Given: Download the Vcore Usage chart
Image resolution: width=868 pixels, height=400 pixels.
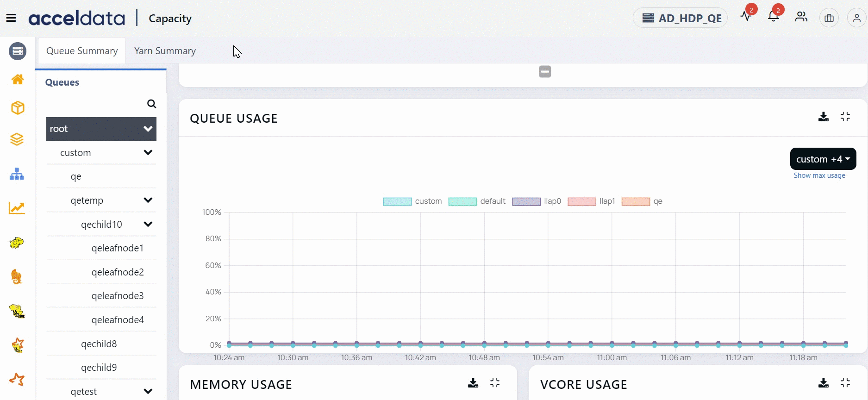Looking at the screenshot, I should pos(824,383).
